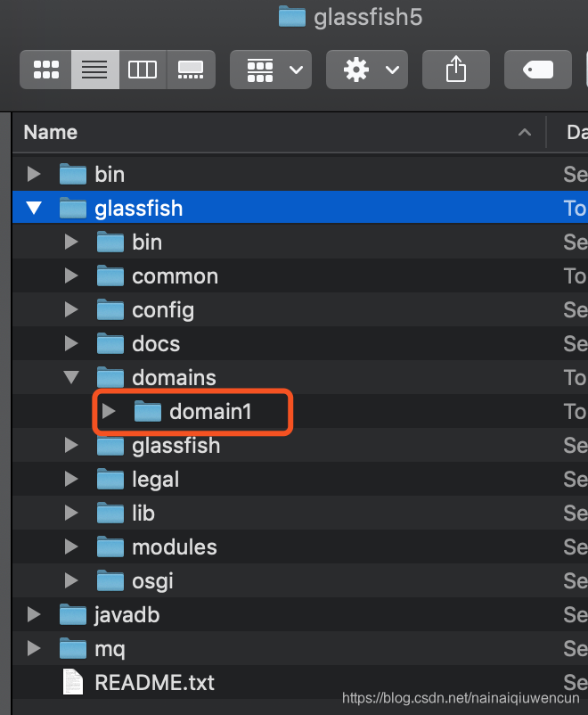Open the group-by arrangement dropdown

click(x=271, y=70)
